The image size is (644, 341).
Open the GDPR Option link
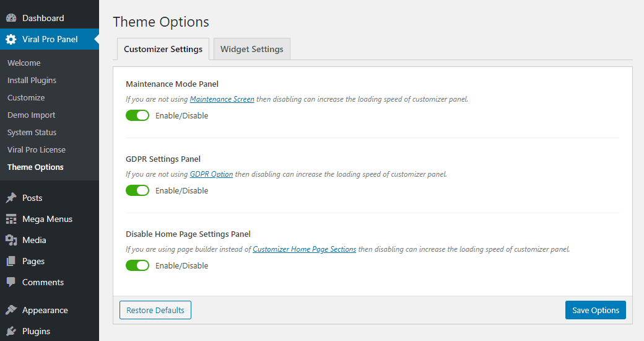click(x=211, y=174)
